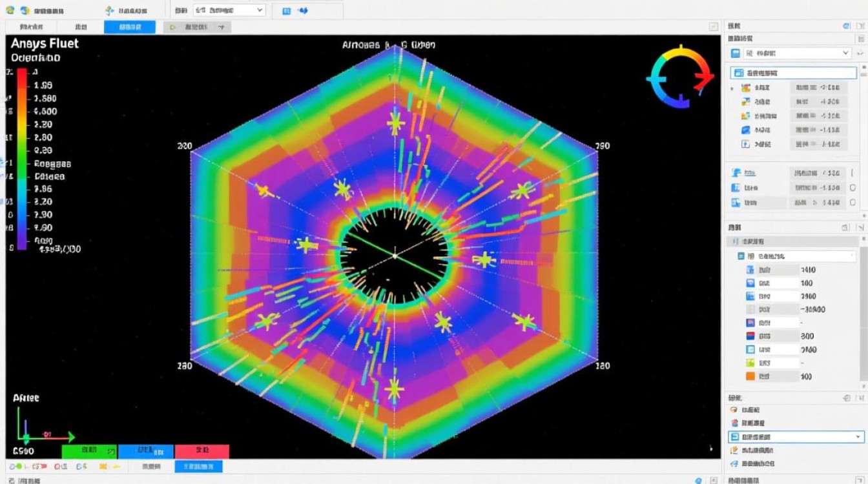Select the grey tab beside the bottom blue tab

tap(151, 466)
